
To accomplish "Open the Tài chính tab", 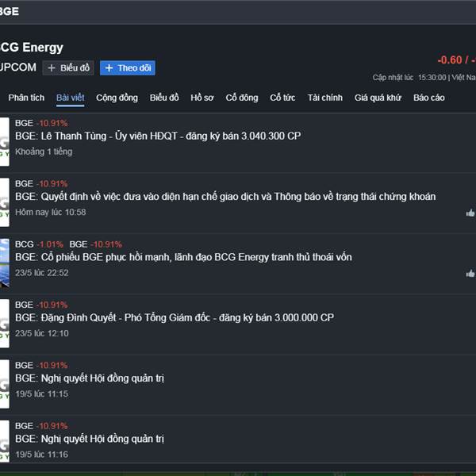I will tap(324, 98).
